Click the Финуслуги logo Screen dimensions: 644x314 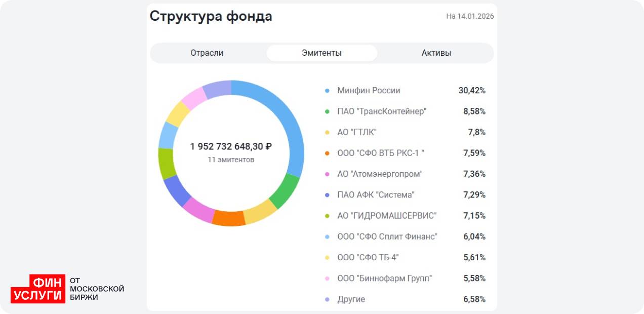click(x=38, y=289)
